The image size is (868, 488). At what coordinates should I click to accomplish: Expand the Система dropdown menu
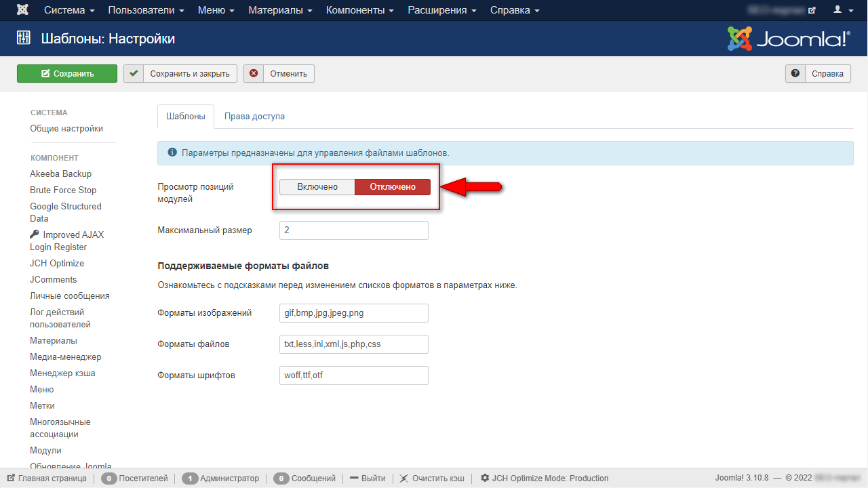[x=69, y=11]
